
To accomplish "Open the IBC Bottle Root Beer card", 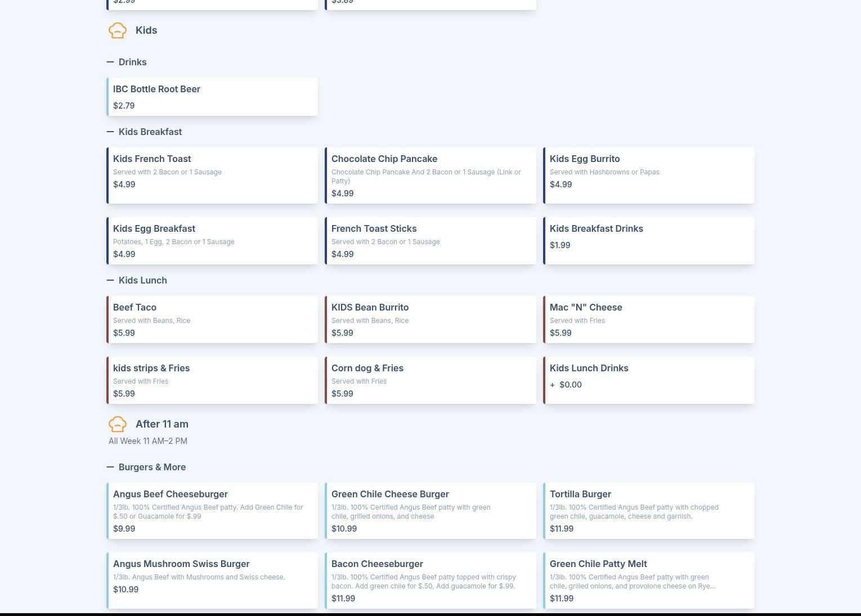I will pyautogui.click(x=212, y=97).
